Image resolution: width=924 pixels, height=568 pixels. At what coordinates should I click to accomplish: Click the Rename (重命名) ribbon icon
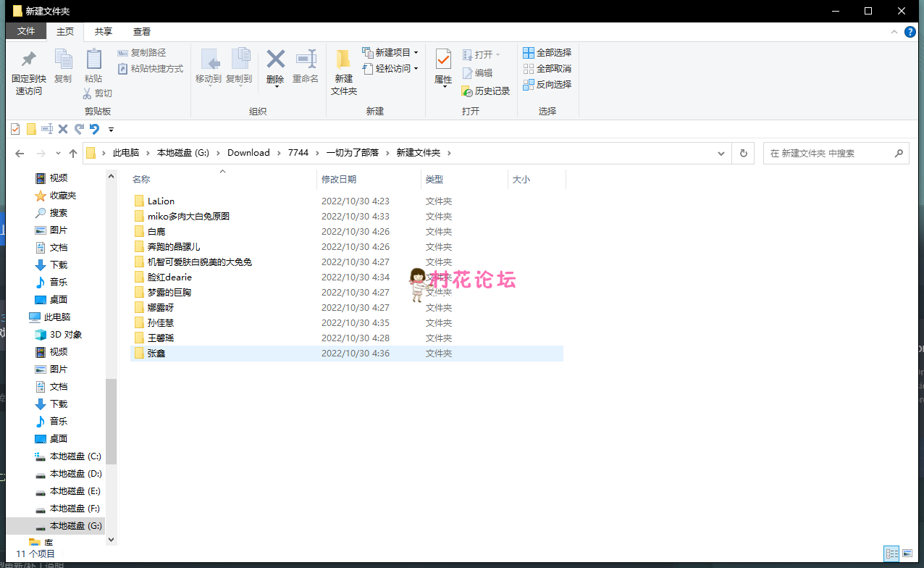(306, 60)
